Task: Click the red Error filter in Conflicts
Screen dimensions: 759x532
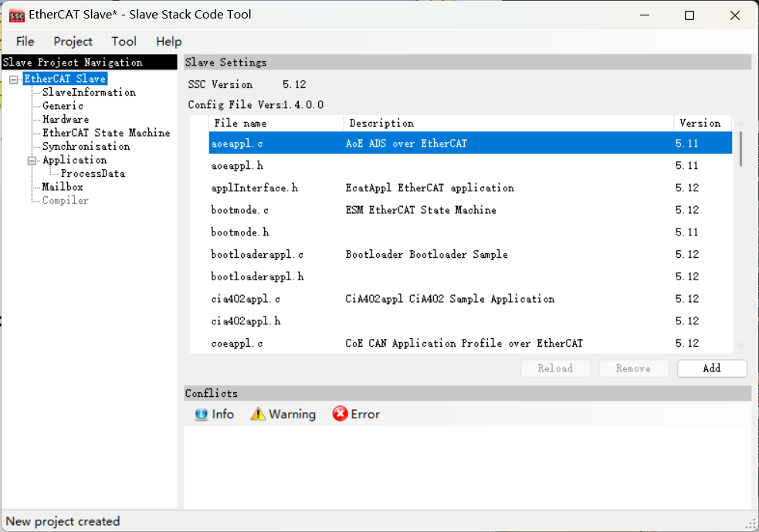Action: pyautogui.click(x=340, y=414)
